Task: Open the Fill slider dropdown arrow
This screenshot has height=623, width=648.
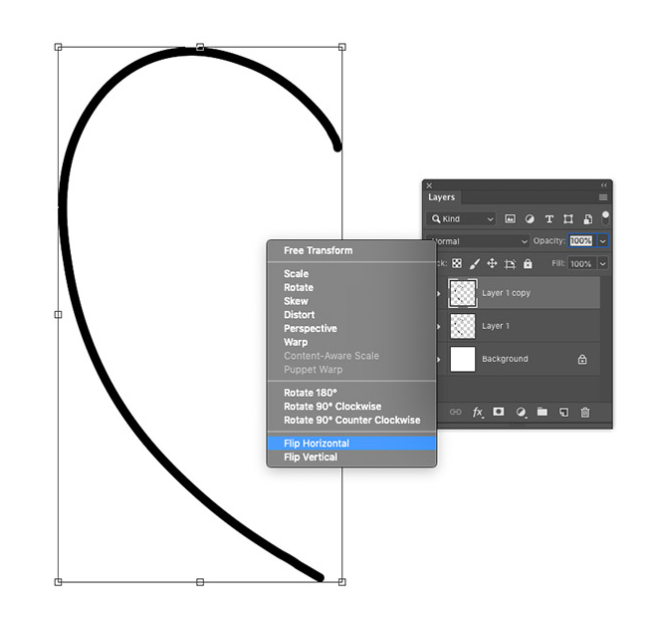Action: point(603,264)
